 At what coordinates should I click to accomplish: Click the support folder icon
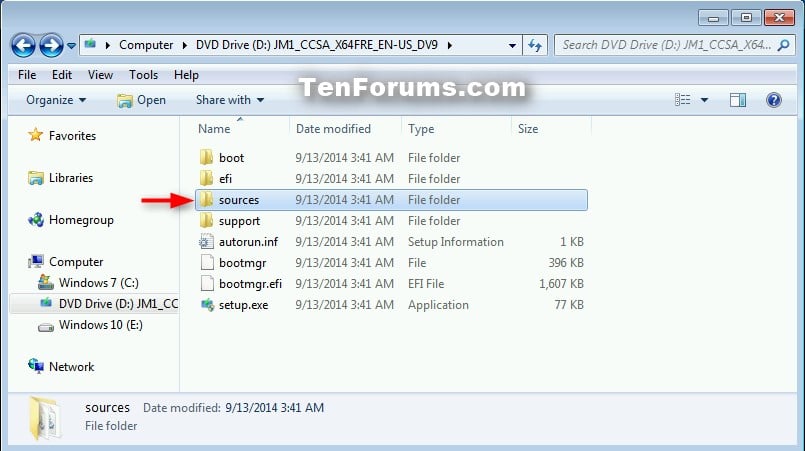[206, 220]
